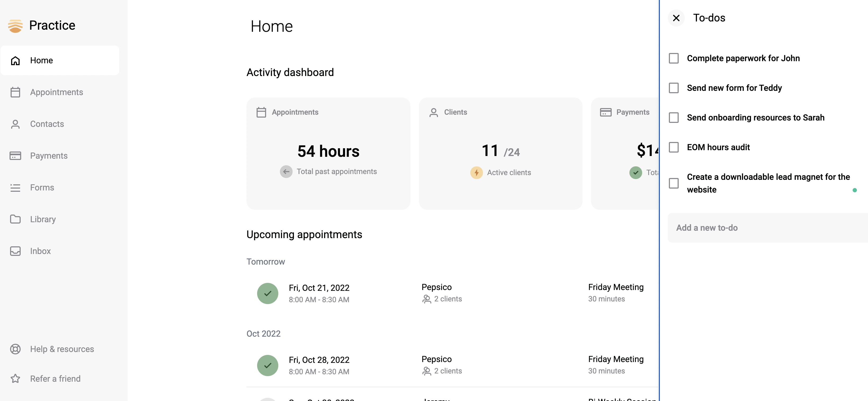Open the Home menu item
The image size is (868, 401).
click(x=60, y=60)
